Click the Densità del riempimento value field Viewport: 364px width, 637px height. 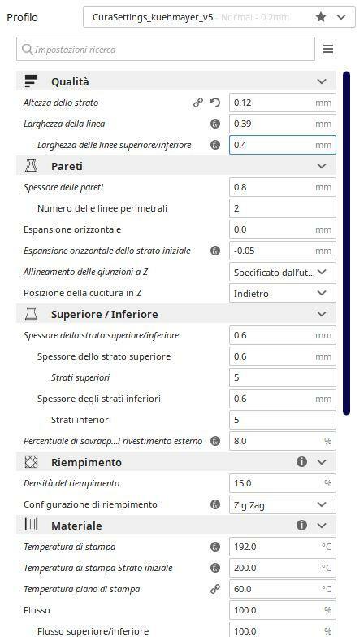(283, 483)
